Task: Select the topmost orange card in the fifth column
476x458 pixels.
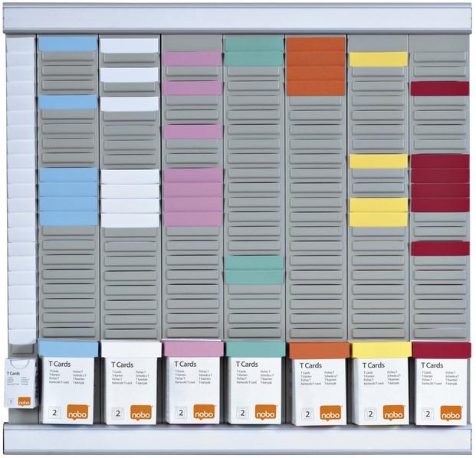Action: (x=316, y=44)
